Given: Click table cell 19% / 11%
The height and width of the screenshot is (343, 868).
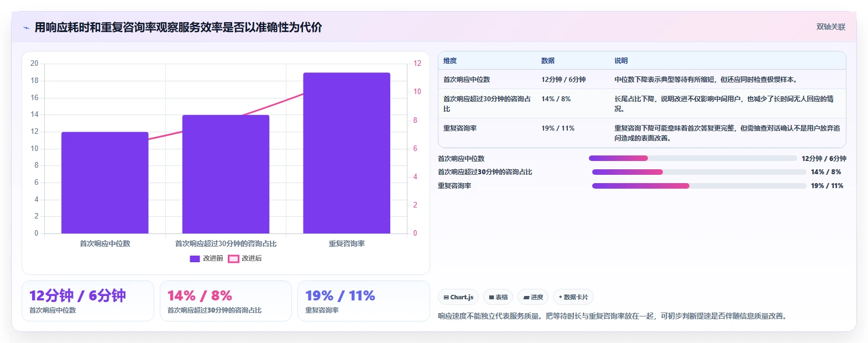Looking at the screenshot, I should point(558,128).
